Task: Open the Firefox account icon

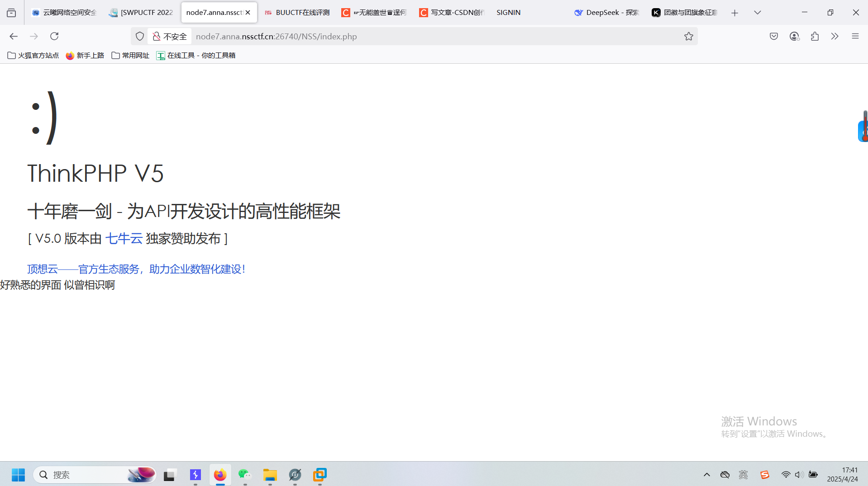Action: point(794,36)
